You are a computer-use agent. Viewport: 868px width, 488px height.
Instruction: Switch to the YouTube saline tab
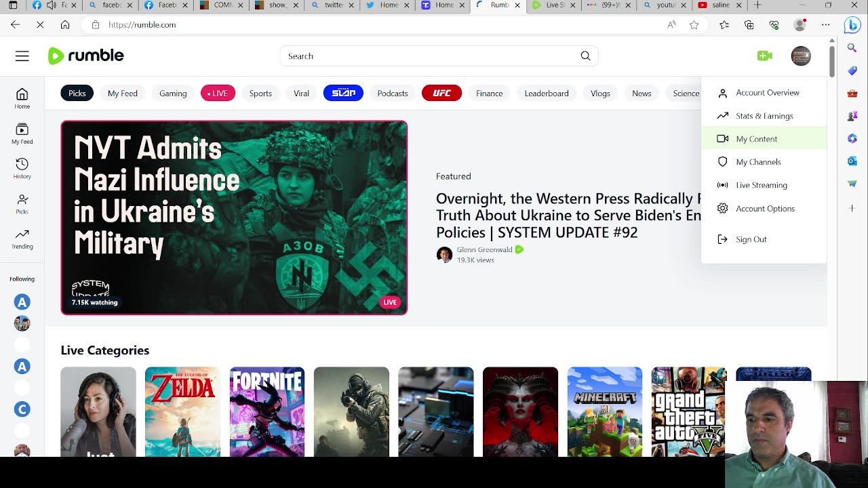pyautogui.click(x=719, y=5)
